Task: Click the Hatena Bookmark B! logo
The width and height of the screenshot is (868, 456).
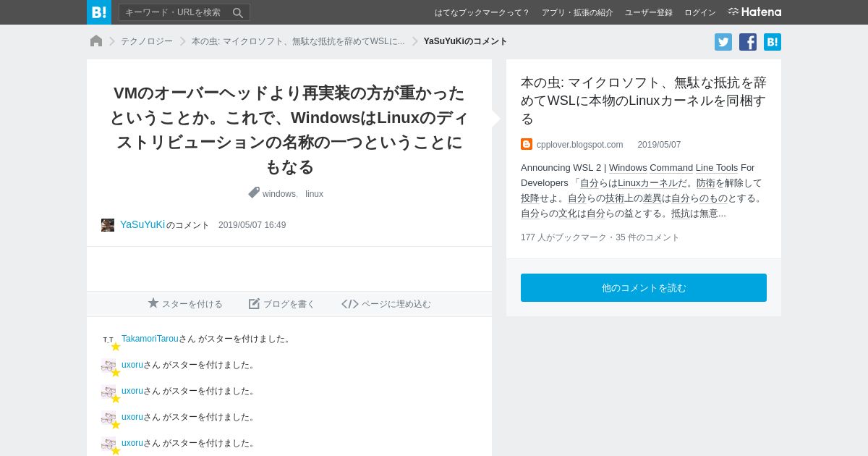Action: pos(99,12)
